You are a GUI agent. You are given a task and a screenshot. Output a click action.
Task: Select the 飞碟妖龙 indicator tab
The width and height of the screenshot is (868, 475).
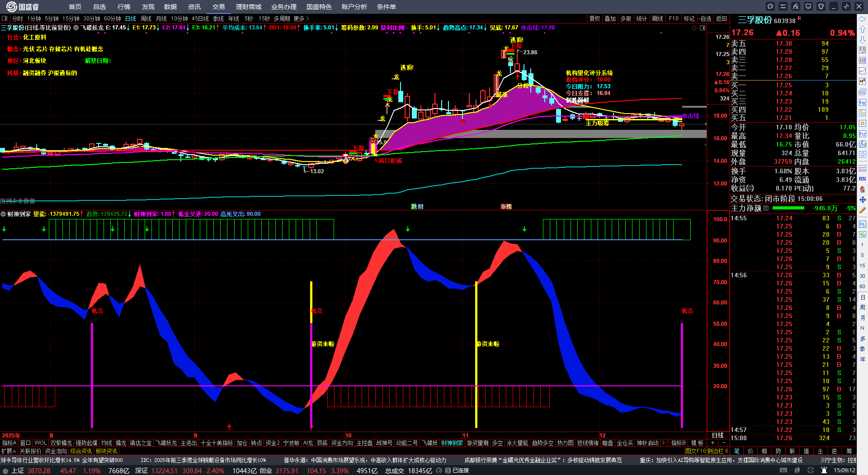pos(166,443)
